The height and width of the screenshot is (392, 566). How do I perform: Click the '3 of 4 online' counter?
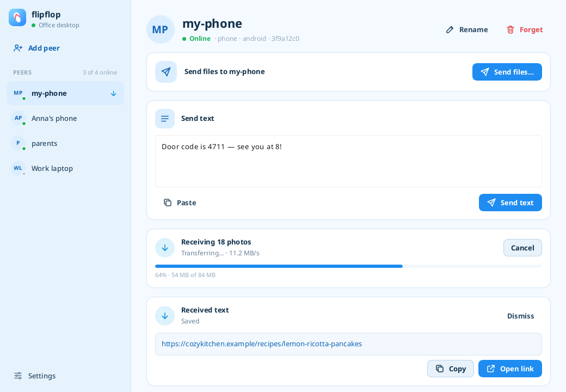[x=100, y=72]
